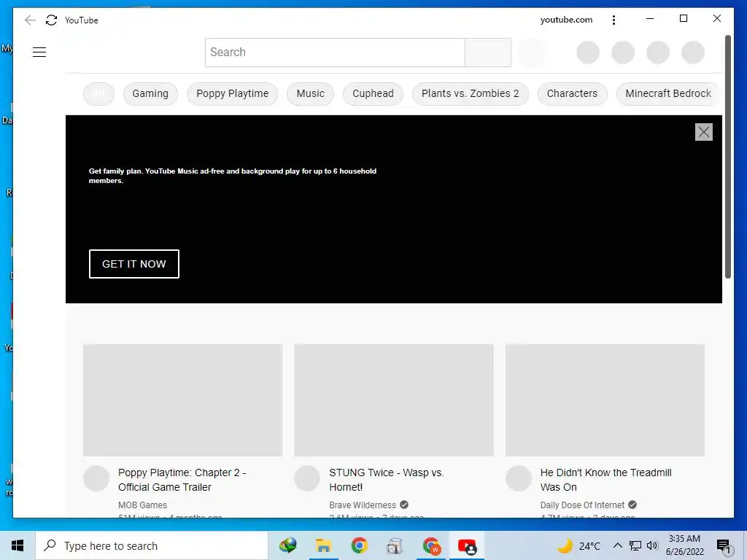Viewport: 747px width, 560px height.
Task: Open File Explorer from taskbar
Action: point(323,545)
